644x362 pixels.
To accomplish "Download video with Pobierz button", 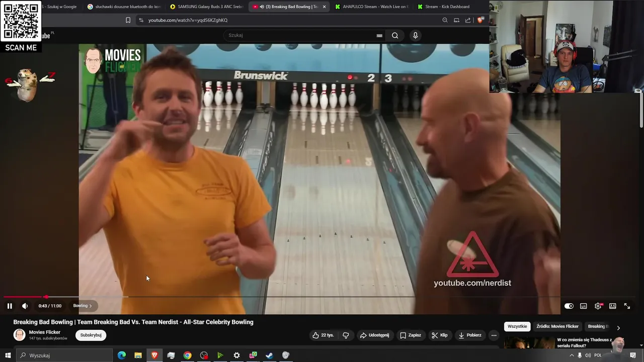I will pos(469,335).
